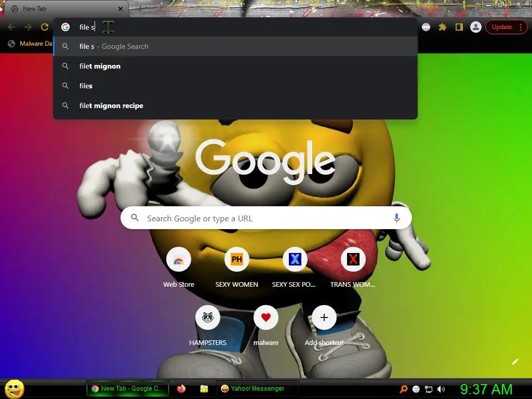
Task: Click the Google logo on the page
Action: pos(265,162)
